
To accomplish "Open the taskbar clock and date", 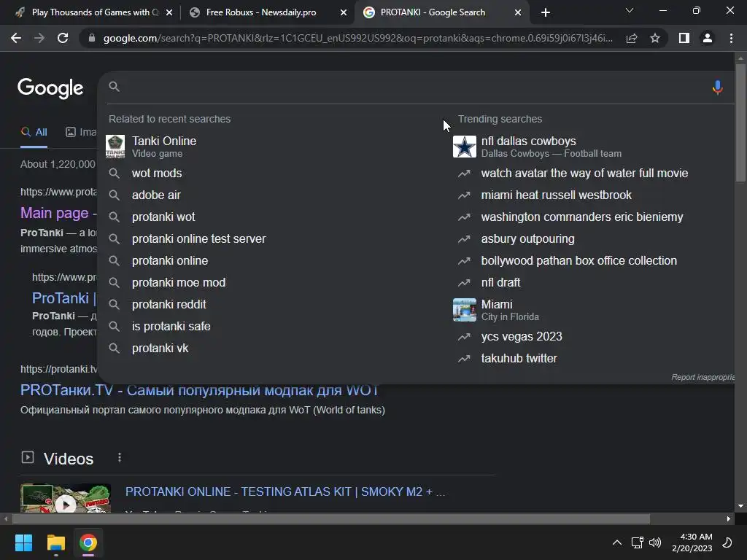I will pyautogui.click(x=692, y=542).
